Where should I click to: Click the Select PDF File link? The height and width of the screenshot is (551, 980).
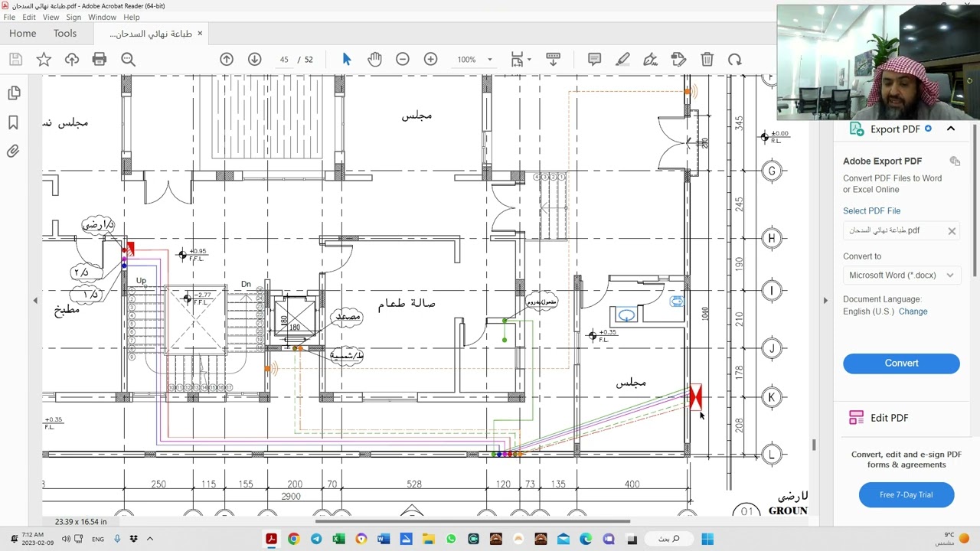point(871,211)
